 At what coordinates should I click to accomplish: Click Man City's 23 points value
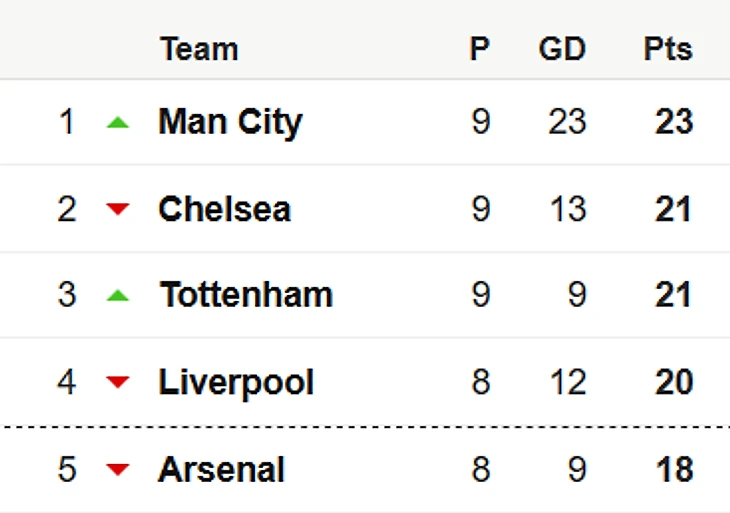(674, 122)
